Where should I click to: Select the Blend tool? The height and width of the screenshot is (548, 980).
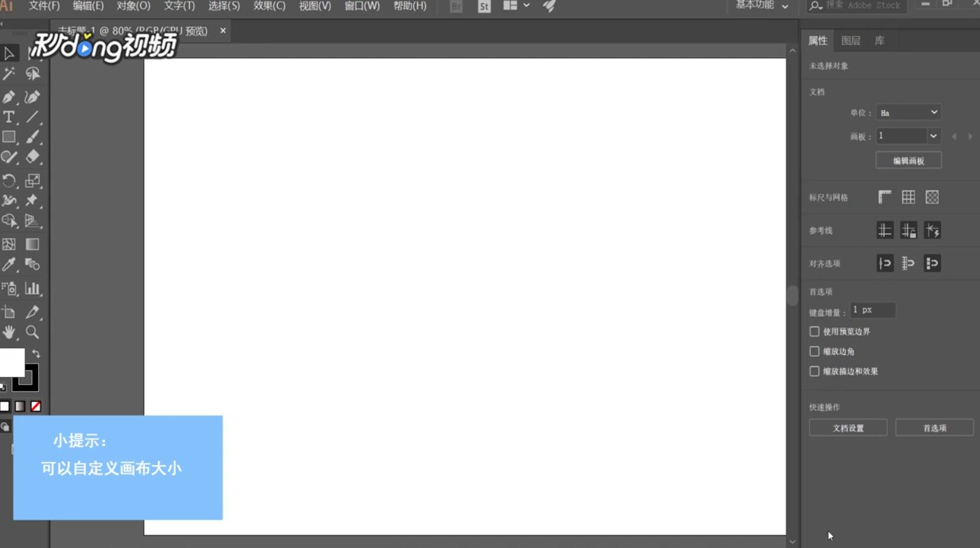33,265
